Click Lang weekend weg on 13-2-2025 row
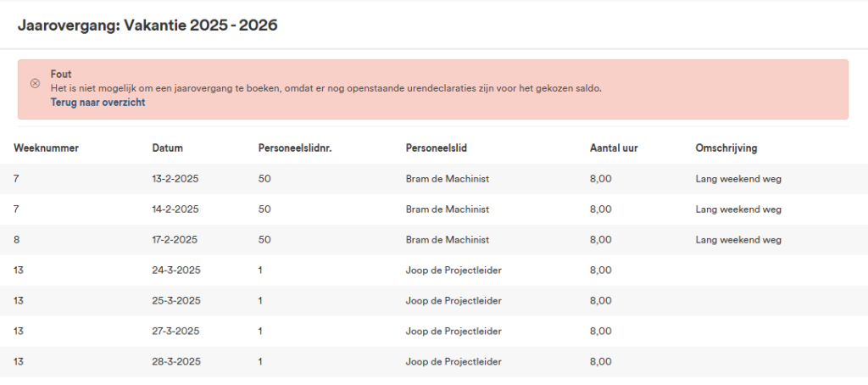 point(738,179)
